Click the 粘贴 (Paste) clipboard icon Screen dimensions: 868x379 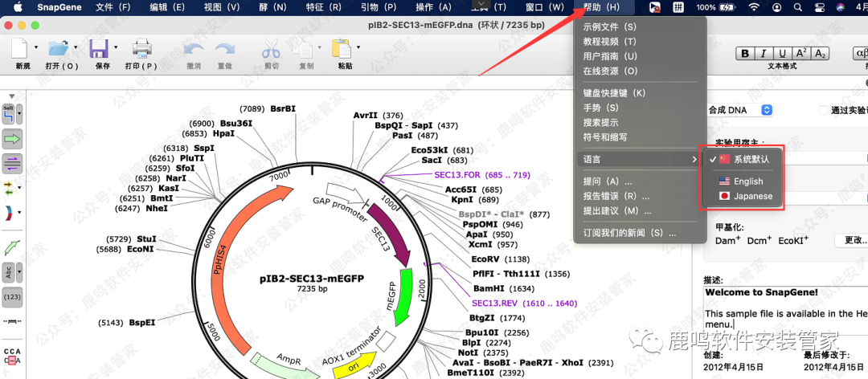point(345,50)
